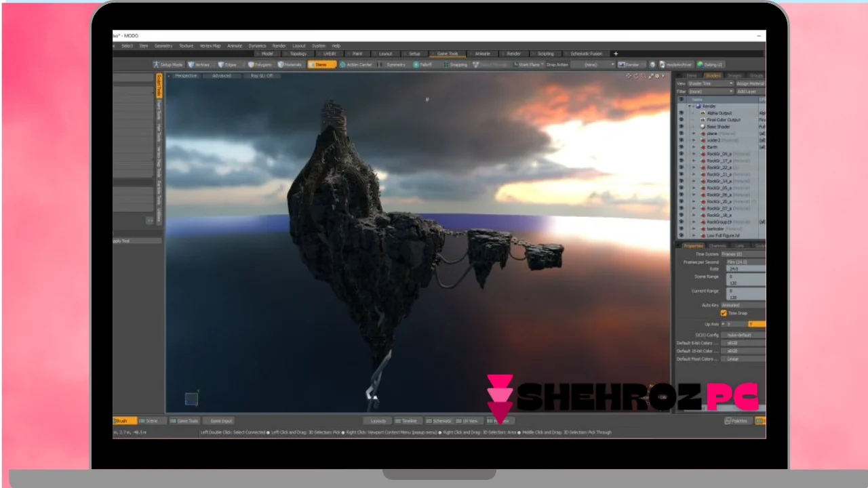Switch to the Scripting layout tab
Viewport: 868px width, 488px height.
tap(546, 54)
